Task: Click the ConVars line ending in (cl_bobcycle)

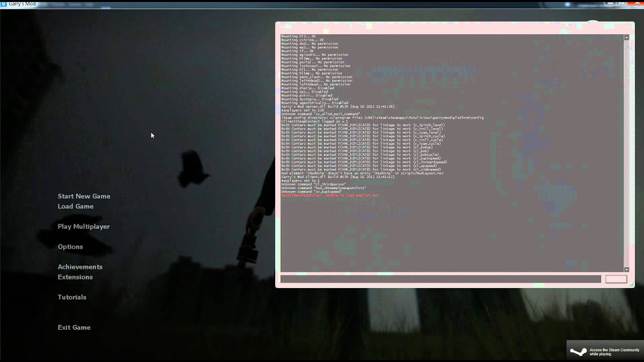Action: (360, 154)
